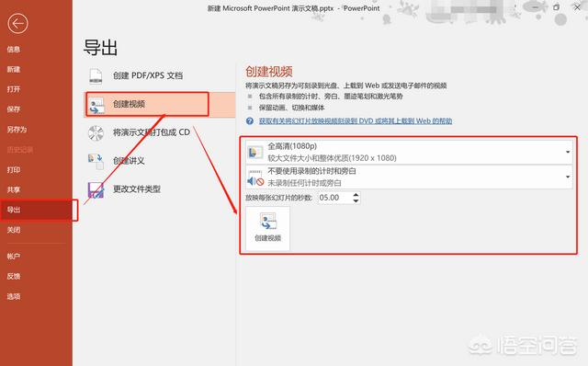
Task: Click the 更改文件类型 save-disk icon
Action: (96, 190)
